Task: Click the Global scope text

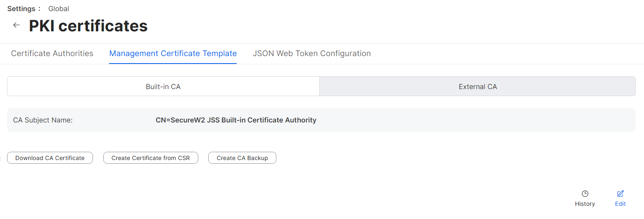Action: pos(59,9)
